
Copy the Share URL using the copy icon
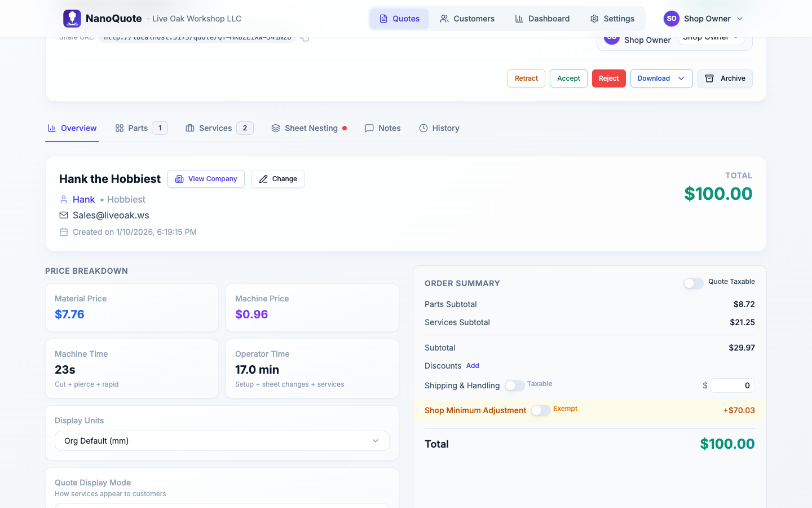click(304, 38)
